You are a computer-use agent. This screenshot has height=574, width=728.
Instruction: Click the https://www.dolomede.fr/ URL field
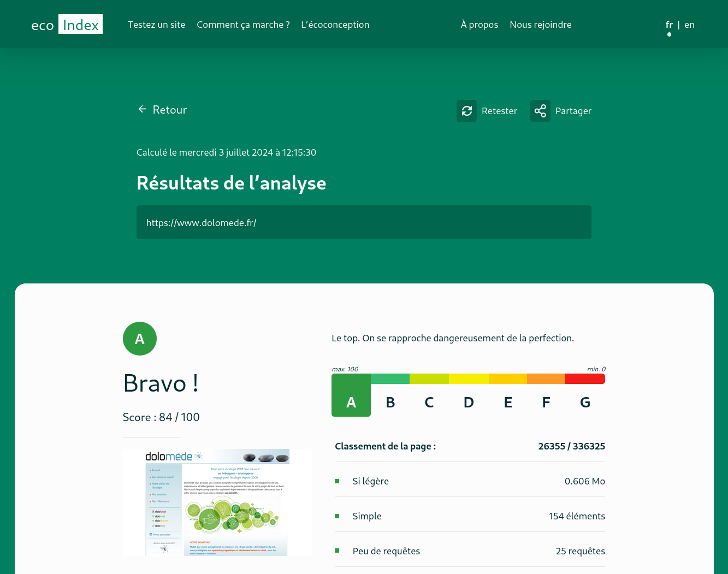tap(364, 222)
